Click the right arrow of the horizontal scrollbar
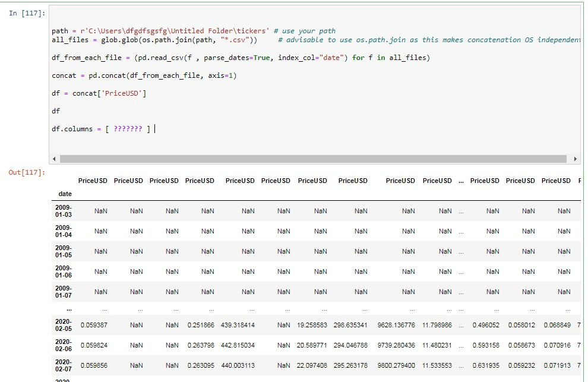588x382 pixels. click(x=575, y=159)
